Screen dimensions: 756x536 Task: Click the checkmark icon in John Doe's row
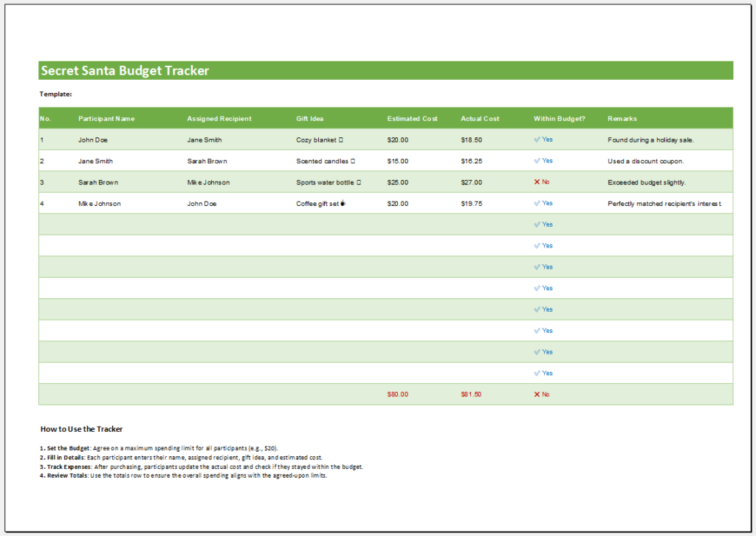pos(537,140)
